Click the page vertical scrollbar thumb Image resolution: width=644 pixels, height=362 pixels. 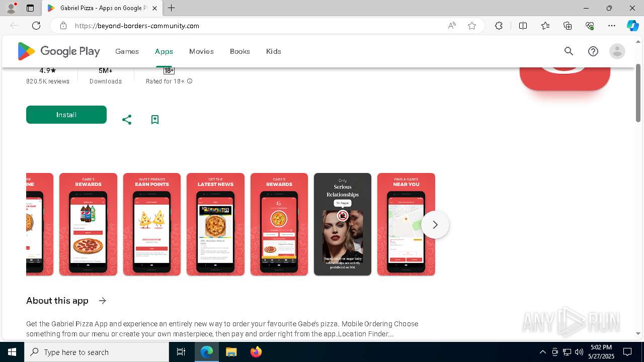[638, 93]
